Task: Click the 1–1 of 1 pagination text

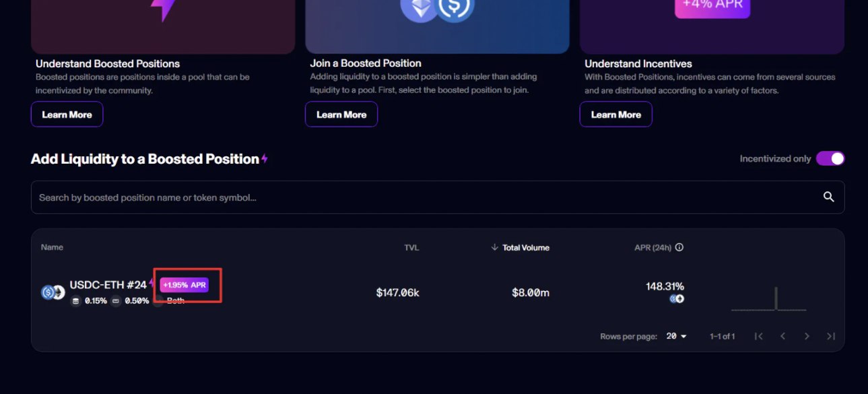Action: point(722,336)
